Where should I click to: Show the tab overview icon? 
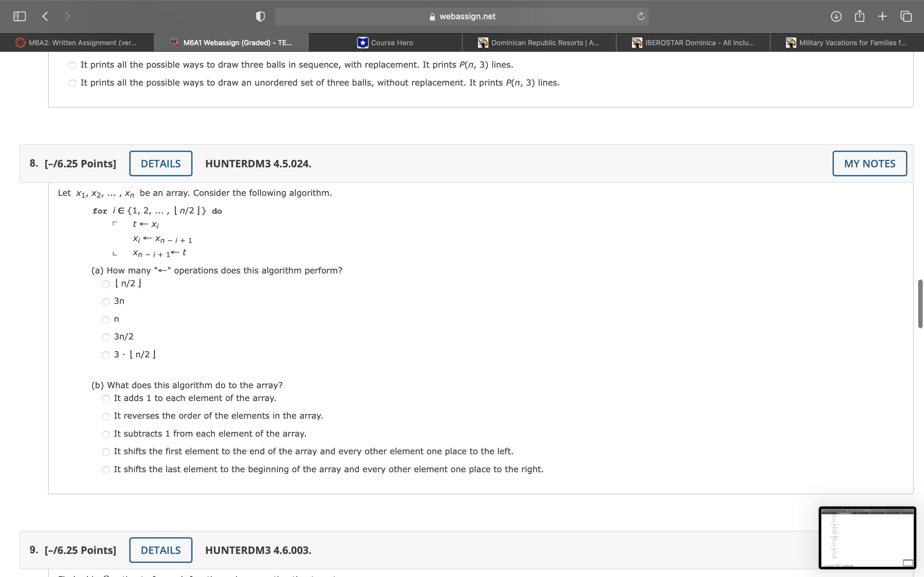[x=906, y=16]
